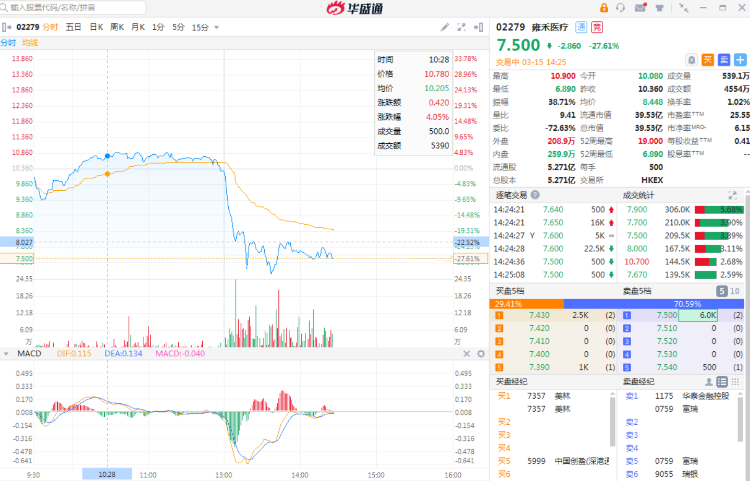Image resolution: width=750 pixels, height=481 pixels.
Task: Open customer service headset icon
Action: [x=621, y=8]
